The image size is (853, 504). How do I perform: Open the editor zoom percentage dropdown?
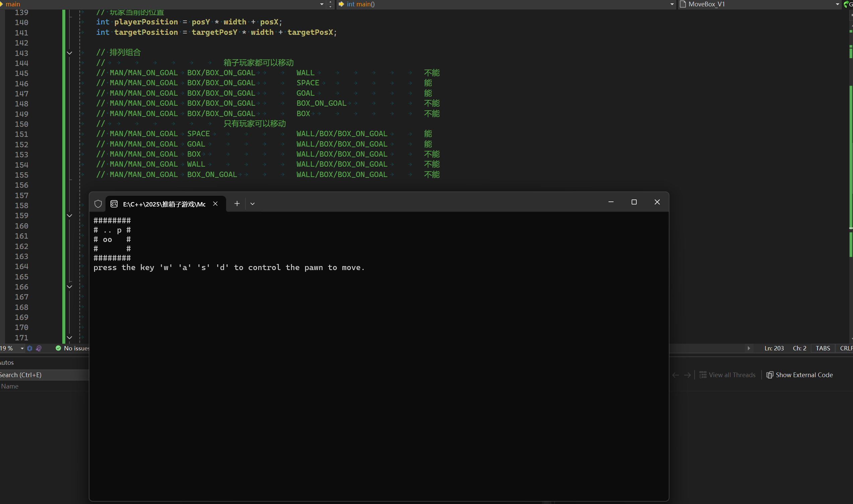coord(22,348)
